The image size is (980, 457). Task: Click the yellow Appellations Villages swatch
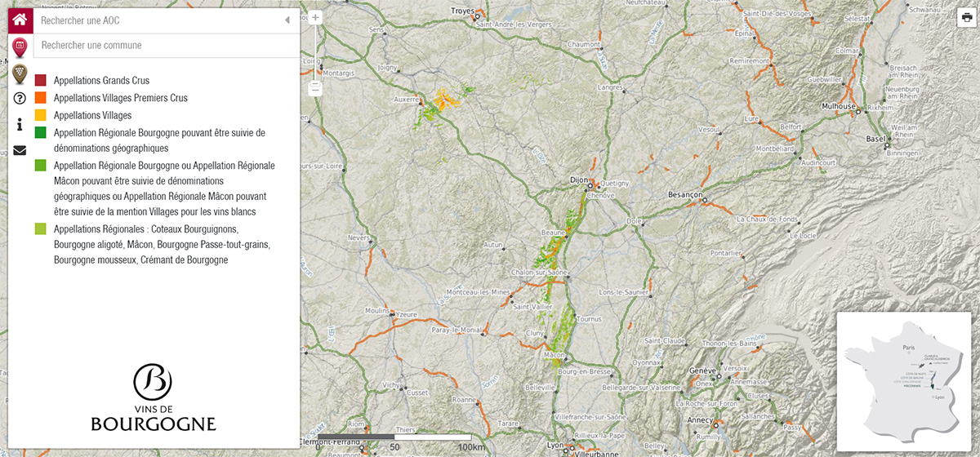[40, 115]
